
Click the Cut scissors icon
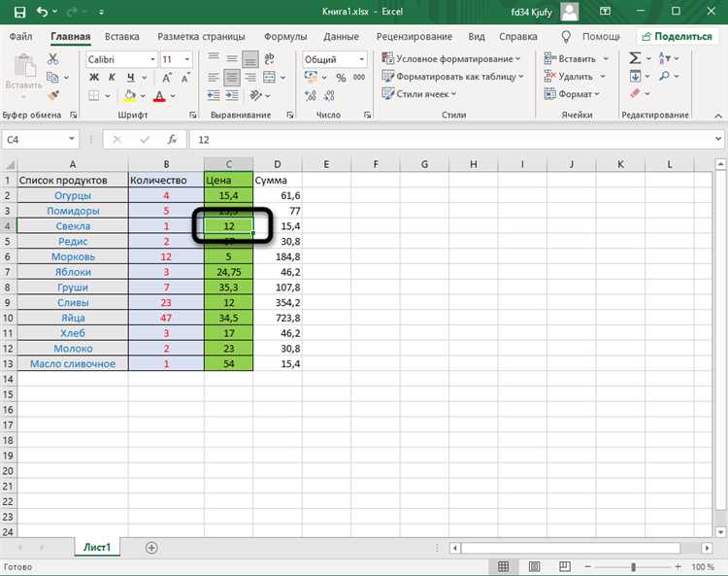[54, 59]
